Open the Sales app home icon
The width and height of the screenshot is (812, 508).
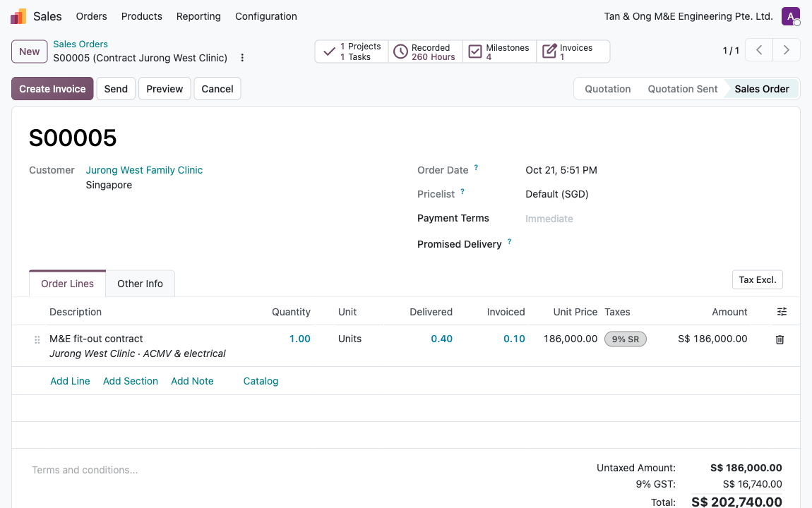[x=18, y=16]
